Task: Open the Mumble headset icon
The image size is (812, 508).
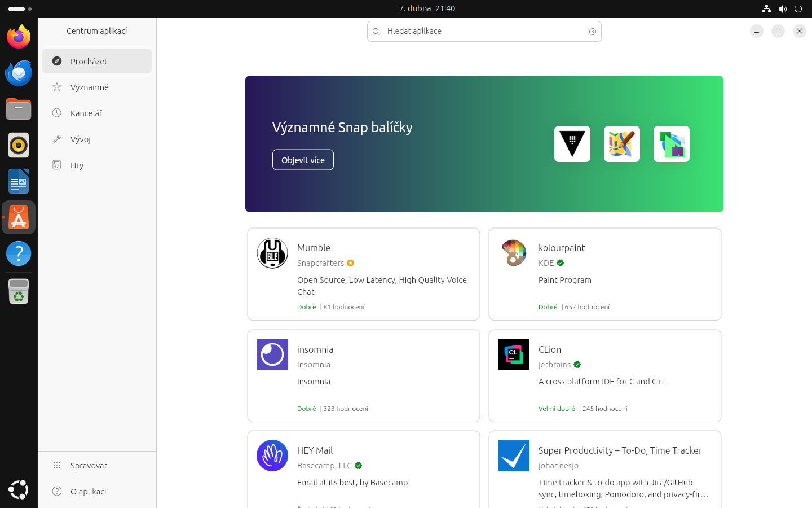Action: (272, 253)
